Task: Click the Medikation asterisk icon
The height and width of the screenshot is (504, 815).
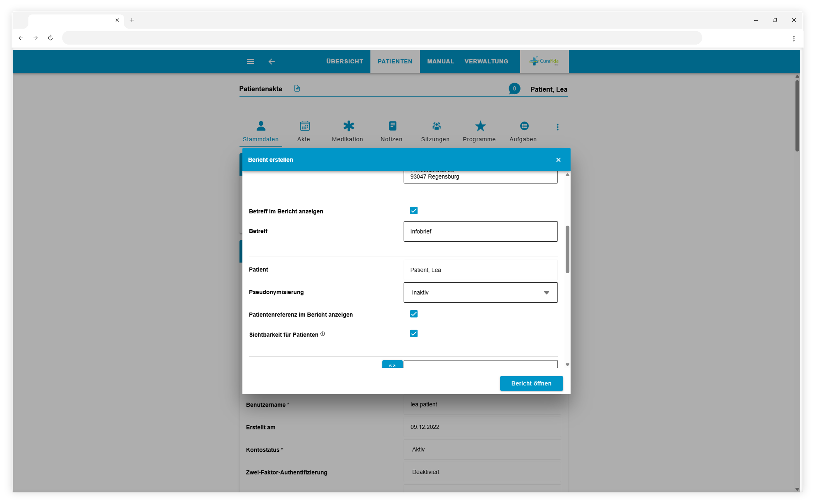Action: (349, 126)
